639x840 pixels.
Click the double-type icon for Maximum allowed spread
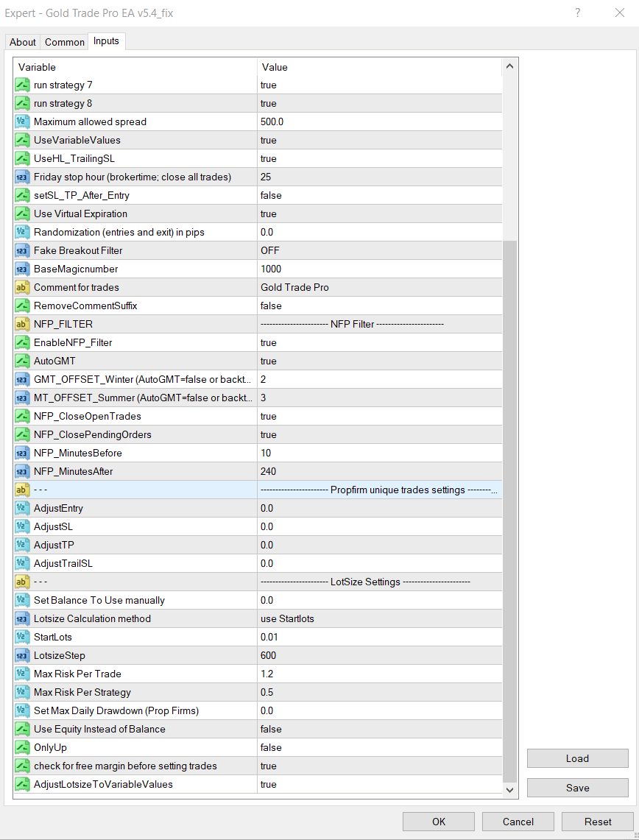pyautogui.click(x=22, y=121)
